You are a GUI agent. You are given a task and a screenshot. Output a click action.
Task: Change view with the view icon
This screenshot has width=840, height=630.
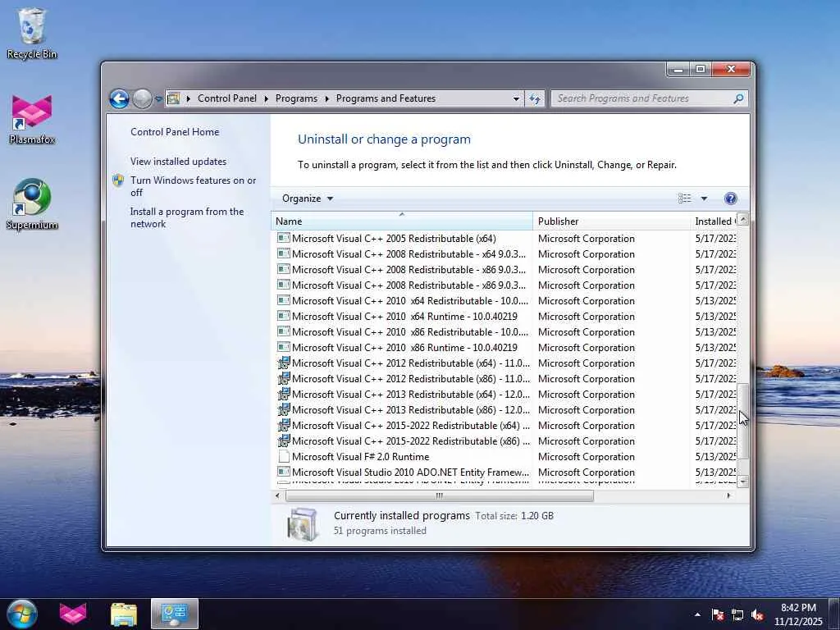684,199
